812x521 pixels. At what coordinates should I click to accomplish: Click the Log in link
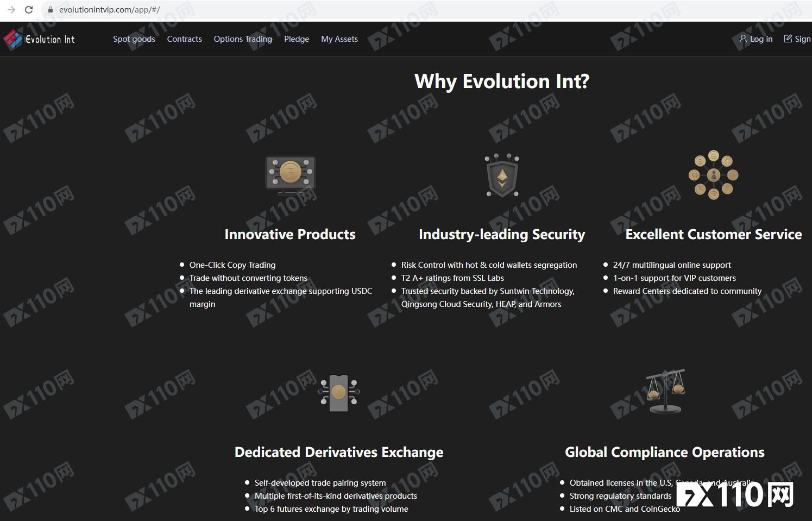(756, 39)
